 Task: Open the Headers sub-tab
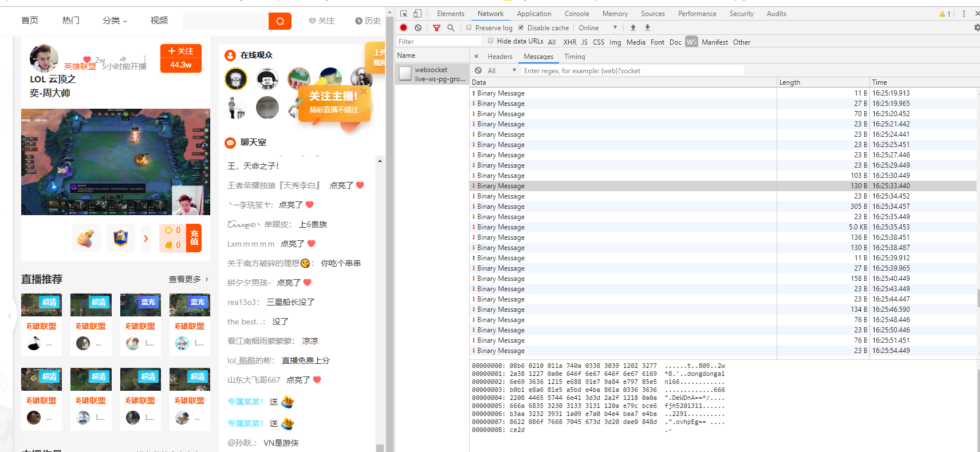[499, 57]
